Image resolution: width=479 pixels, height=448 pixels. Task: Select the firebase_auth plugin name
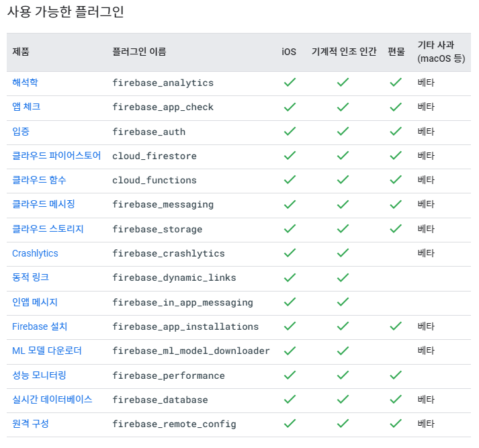coord(148,132)
